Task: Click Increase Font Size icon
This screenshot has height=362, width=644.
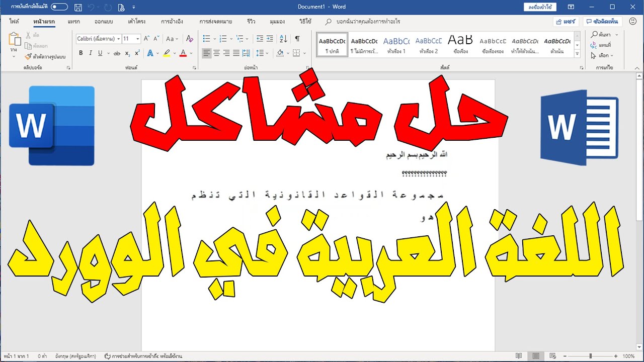Action: click(146, 39)
